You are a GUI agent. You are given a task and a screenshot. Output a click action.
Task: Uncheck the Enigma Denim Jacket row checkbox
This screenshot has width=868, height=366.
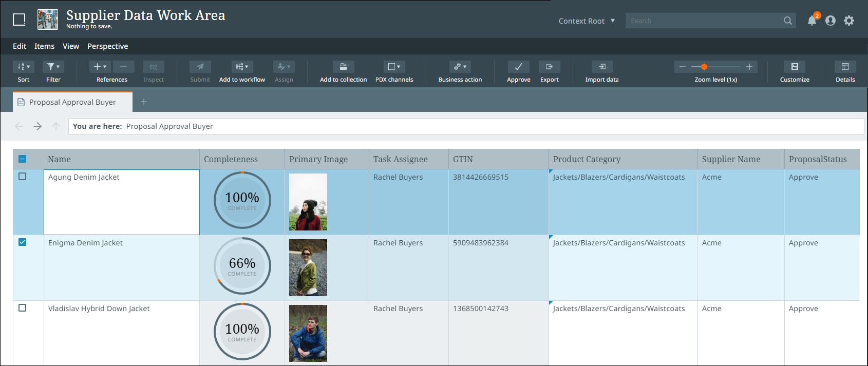pyautogui.click(x=23, y=242)
